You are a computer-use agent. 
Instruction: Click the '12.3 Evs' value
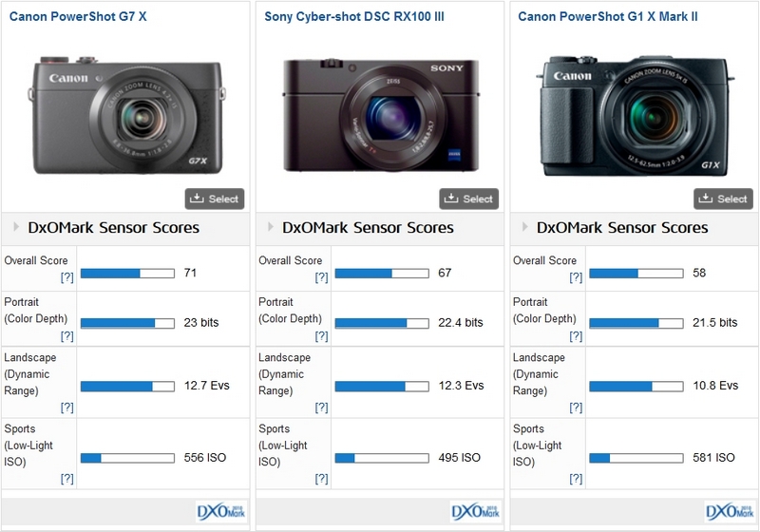461,386
